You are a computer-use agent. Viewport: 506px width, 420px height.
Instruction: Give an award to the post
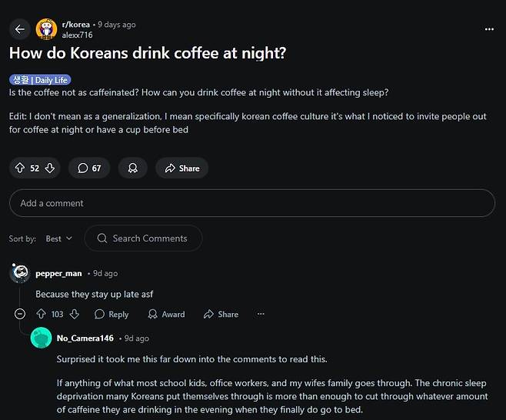click(132, 168)
